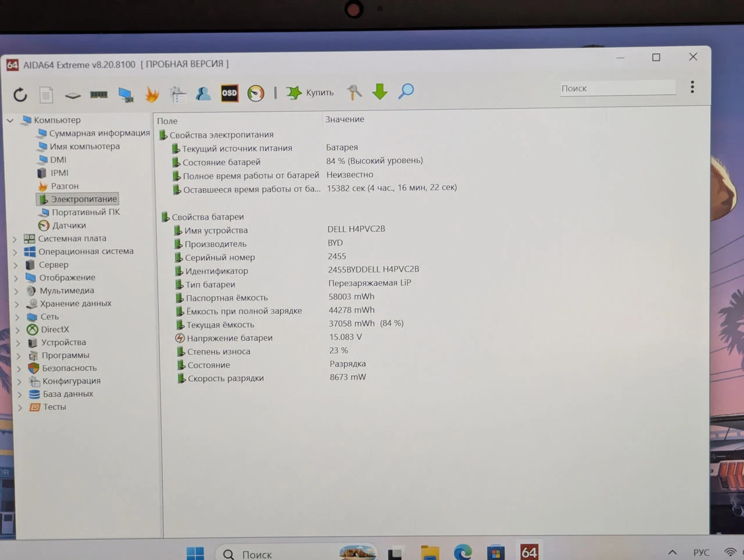Click the memory module toolbar icon
Viewport: 744px width, 560px height.
click(x=99, y=94)
